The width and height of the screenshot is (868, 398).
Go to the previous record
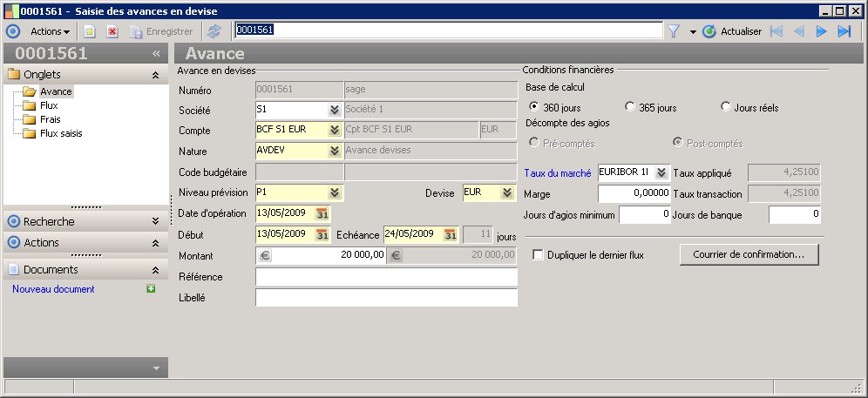[799, 31]
